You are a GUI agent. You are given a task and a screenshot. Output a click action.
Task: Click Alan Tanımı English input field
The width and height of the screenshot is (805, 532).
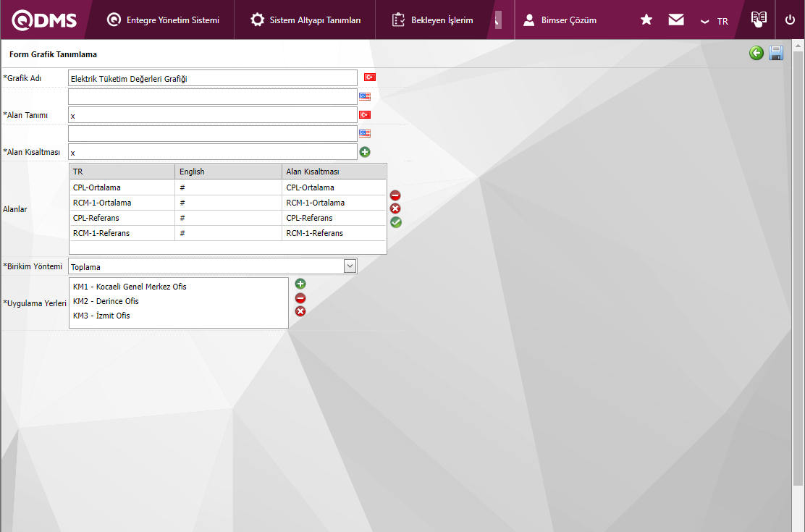click(213, 133)
